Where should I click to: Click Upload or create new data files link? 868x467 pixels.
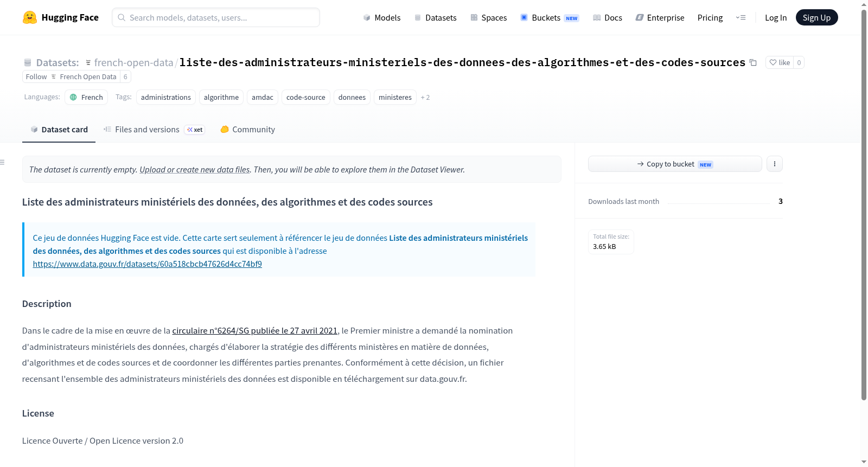click(195, 170)
